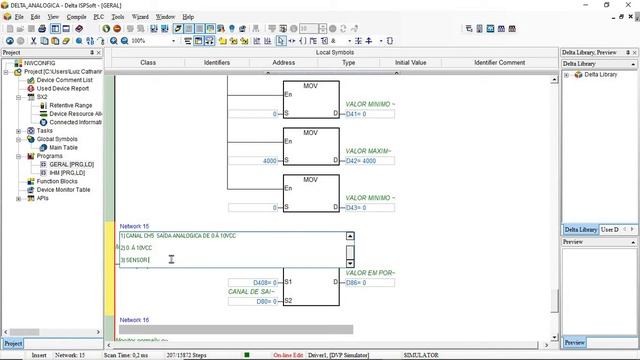Select Device Monitor Table in tree
This screenshot has width=640, height=360.
(x=63, y=190)
